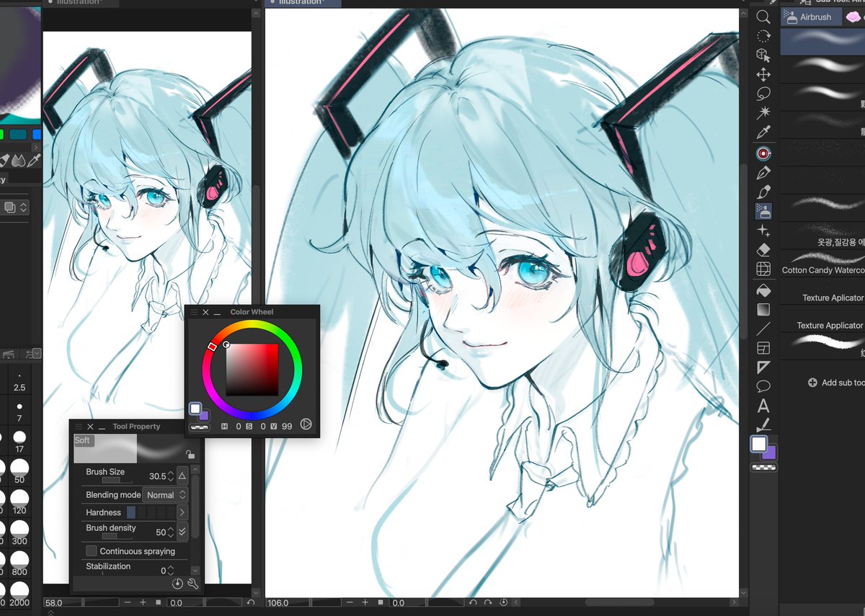Select the Gradient tool
The image size is (865, 616).
click(x=763, y=310)
